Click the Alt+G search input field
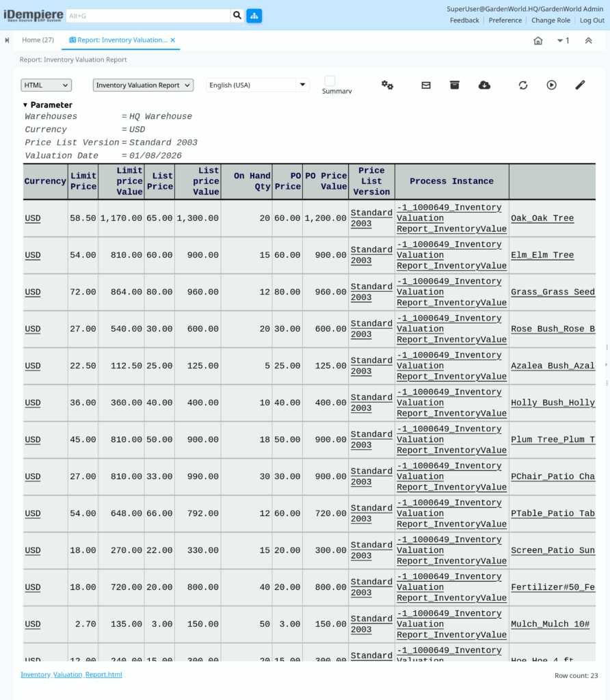 [x=148, y=16]
